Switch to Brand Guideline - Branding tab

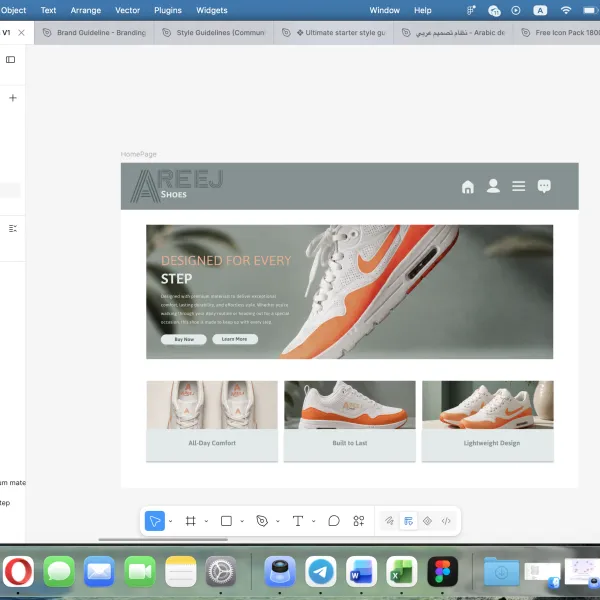pyautogui.click(x=94, y=33)
